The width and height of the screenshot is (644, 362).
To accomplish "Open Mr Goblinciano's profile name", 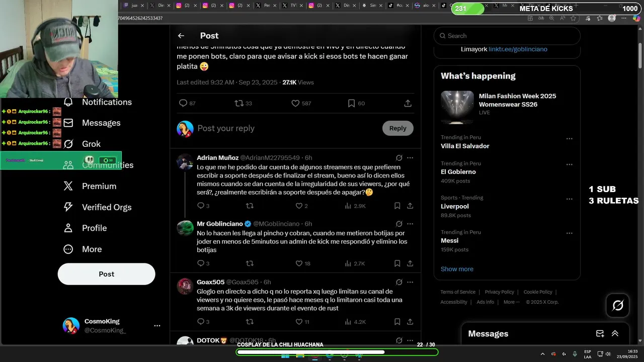I will 220,224.
